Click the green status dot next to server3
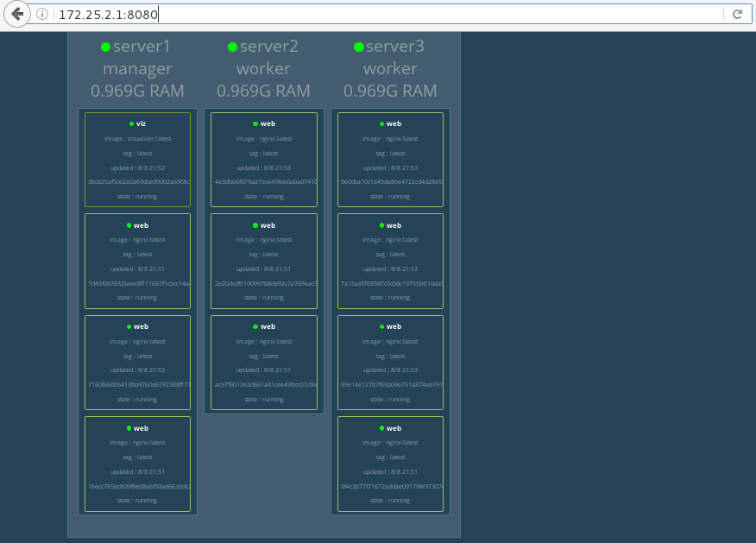This screenshot has width=756, height=543. 359,47
